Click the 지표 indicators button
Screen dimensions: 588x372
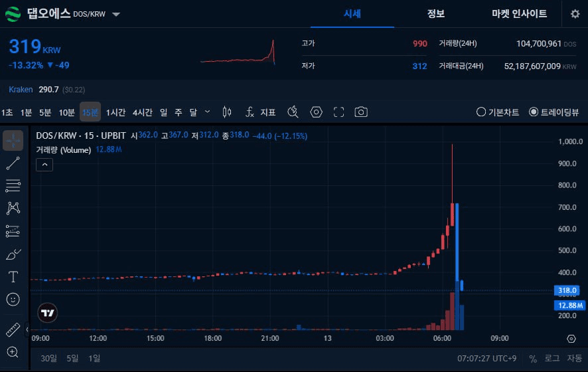pyautogui.click(x=261, y=112)
